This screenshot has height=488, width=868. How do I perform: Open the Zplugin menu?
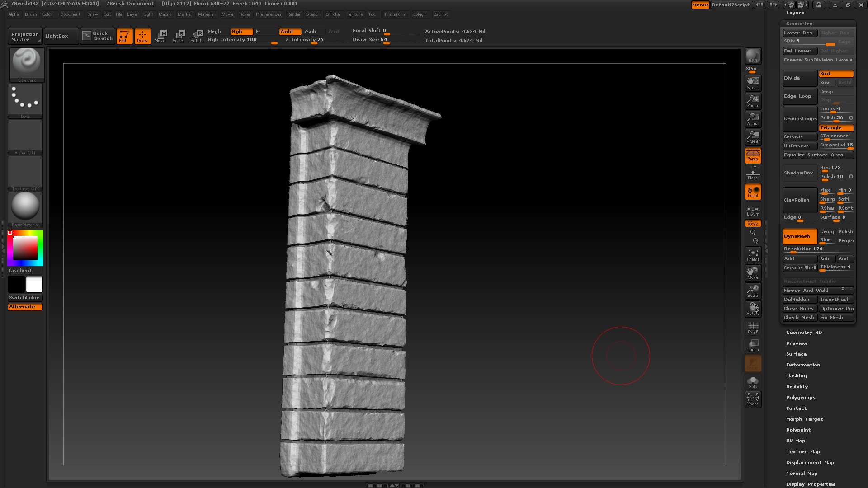420,14
